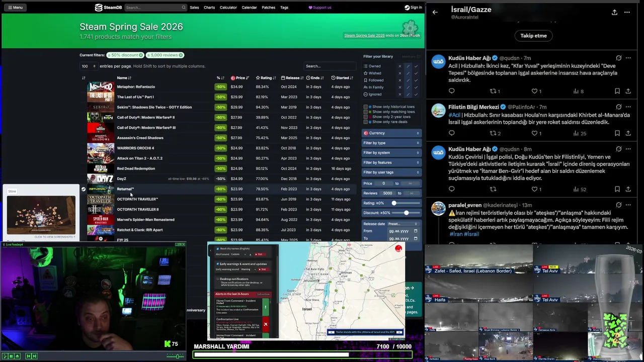Image resolution: width=644 pixels, height=362 pixels.
Task: Enable Show only historical lows
Action: point(366,107)
